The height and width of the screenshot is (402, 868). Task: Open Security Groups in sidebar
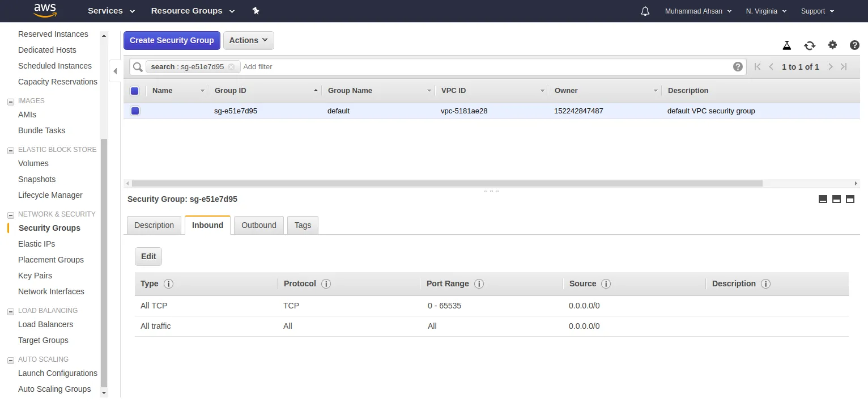(x=49, y=228)
